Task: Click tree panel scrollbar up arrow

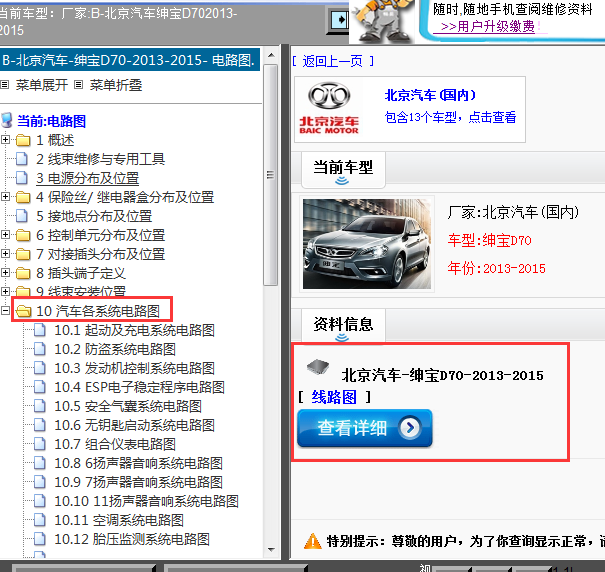Action: (x=271, y=55)
